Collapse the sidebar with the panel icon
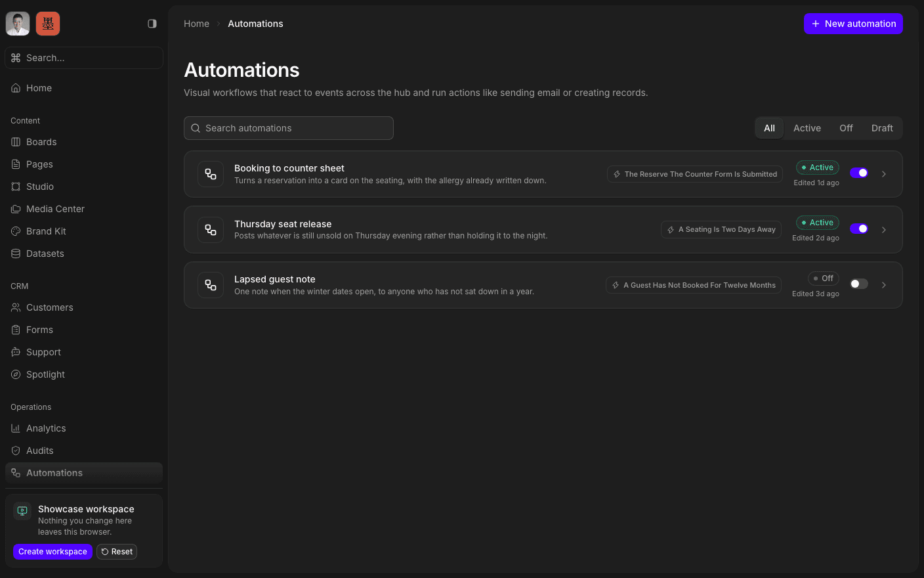924x578 pixels. (152, 24)
